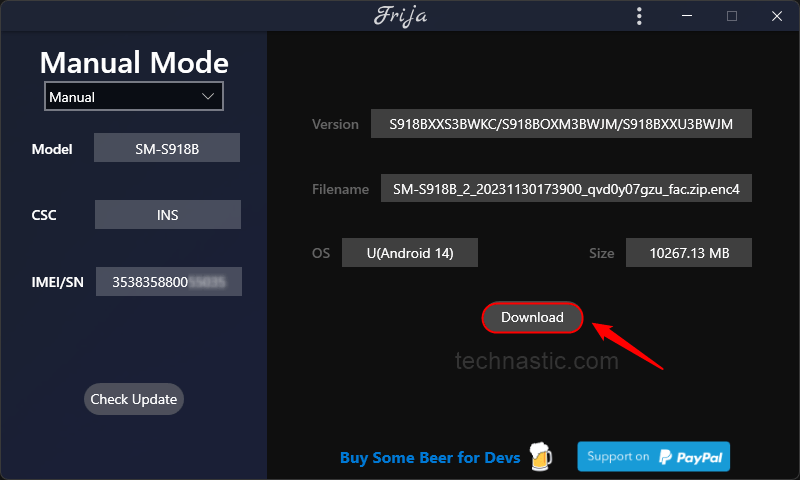Click the PayPal logo icon
Viewport: 800px width, 480px height.
(665, 457)
